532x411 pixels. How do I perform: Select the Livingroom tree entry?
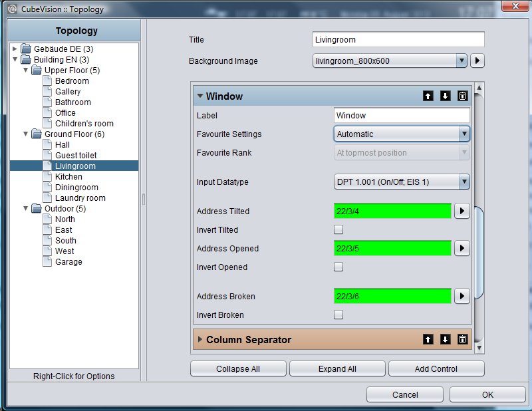coord(75,166)
